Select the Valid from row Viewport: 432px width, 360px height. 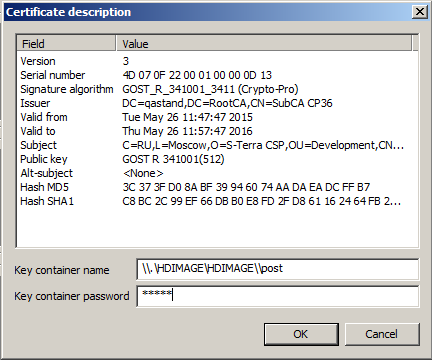[217, 117]
